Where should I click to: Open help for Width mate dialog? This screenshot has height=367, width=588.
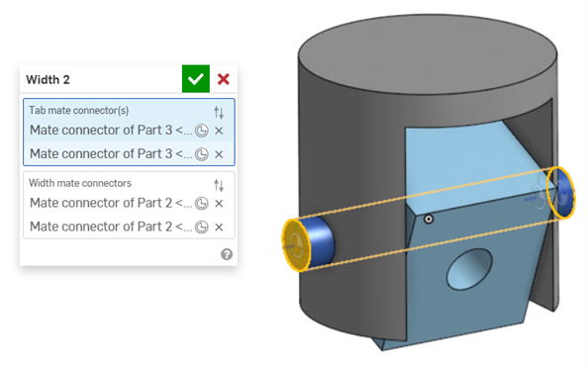coord(227,254)
